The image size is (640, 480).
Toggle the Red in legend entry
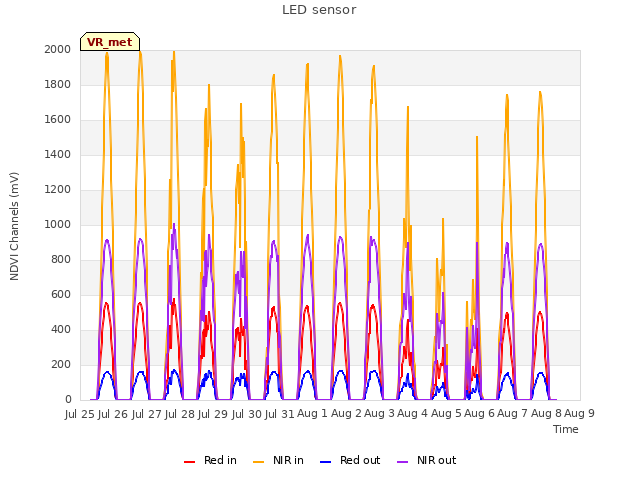[211, 460]
